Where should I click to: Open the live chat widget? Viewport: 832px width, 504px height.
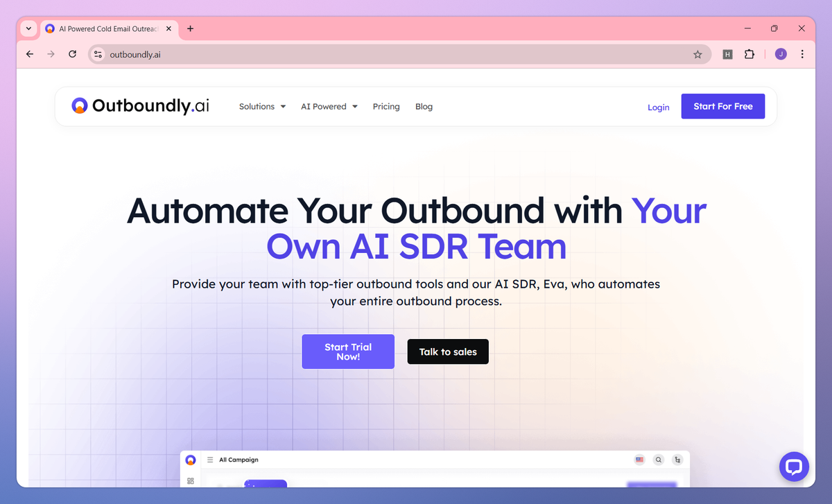tap(794, 467)
